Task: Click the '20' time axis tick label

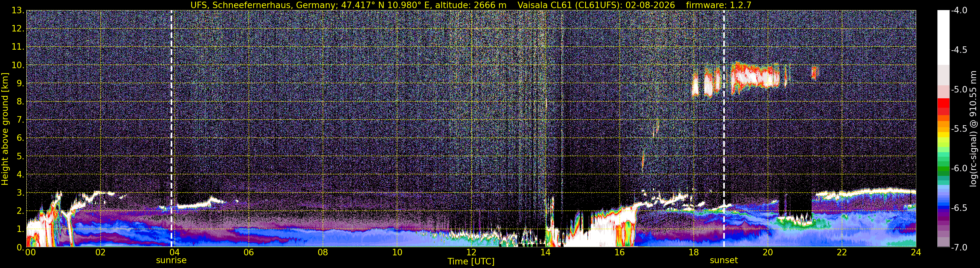Action: (768, 252)
